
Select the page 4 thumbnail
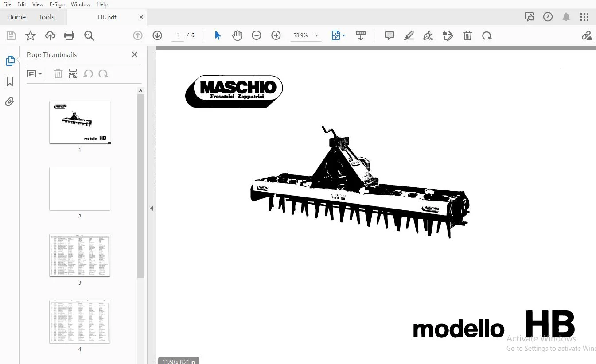80,321
